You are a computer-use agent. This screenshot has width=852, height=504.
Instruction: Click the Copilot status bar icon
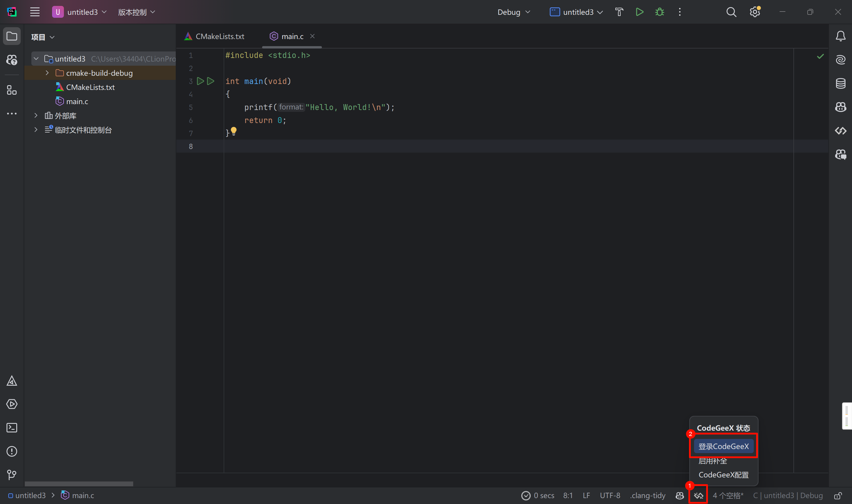(x=680, y=495)
